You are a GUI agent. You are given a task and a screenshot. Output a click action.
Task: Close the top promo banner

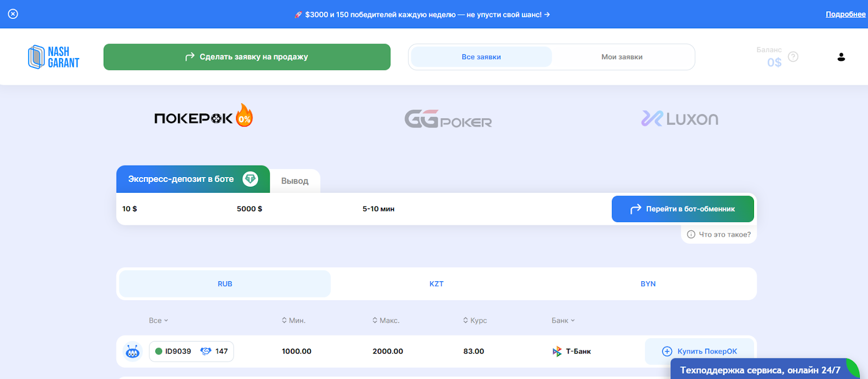click(x=13, y=14)
